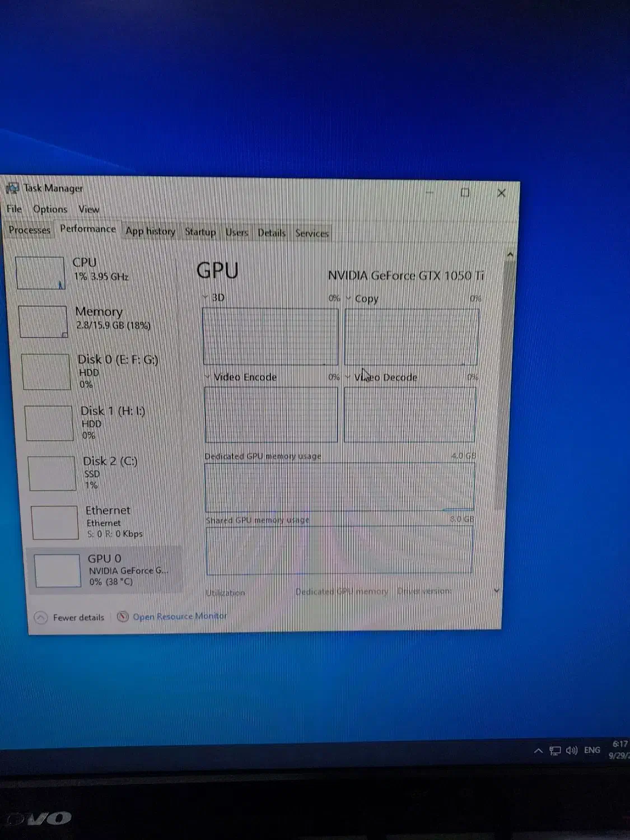Minimize the Task Manager window
Viewport: 630px width, 840px height.
[x=430, y=193]
